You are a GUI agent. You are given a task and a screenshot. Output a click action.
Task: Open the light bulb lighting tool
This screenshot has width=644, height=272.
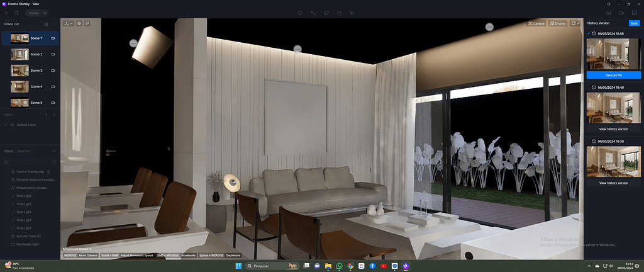pos(300,13)
